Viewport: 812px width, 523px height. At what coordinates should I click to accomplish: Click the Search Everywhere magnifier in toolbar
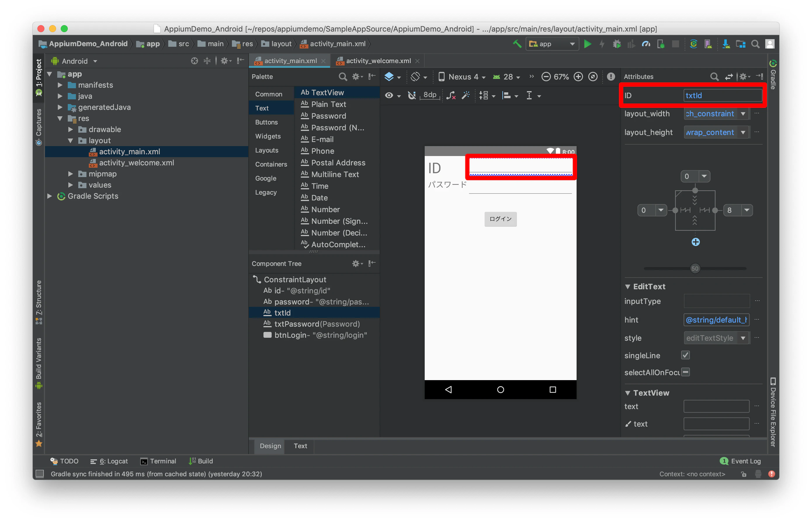pyautogui.click(x=755, y=44)
